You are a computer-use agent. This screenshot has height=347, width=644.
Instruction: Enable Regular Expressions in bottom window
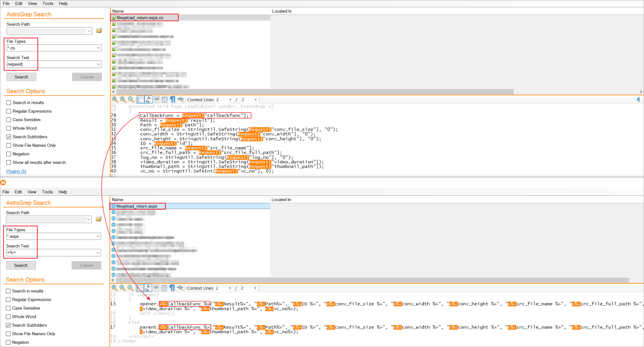tap(8, 299)
